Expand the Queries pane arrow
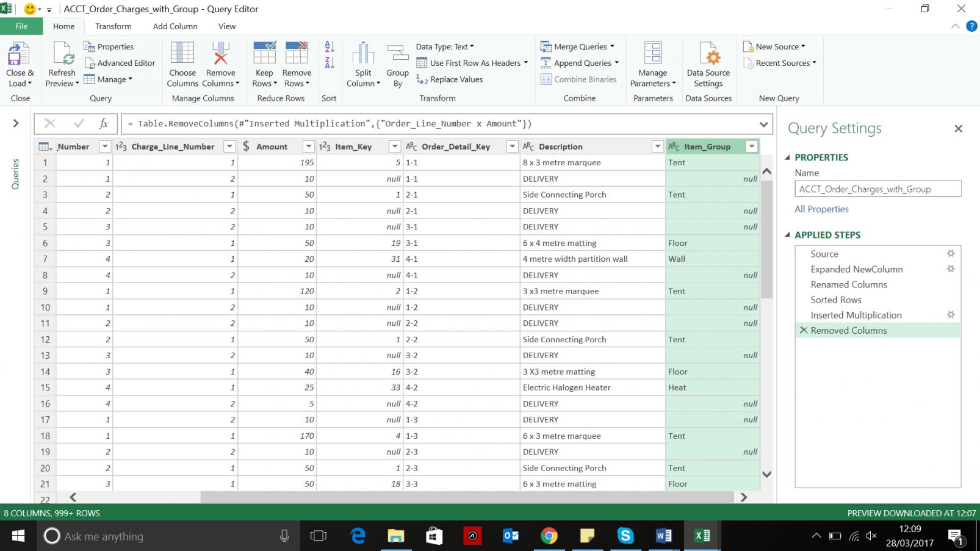980x551 pixels. point(16,123)
